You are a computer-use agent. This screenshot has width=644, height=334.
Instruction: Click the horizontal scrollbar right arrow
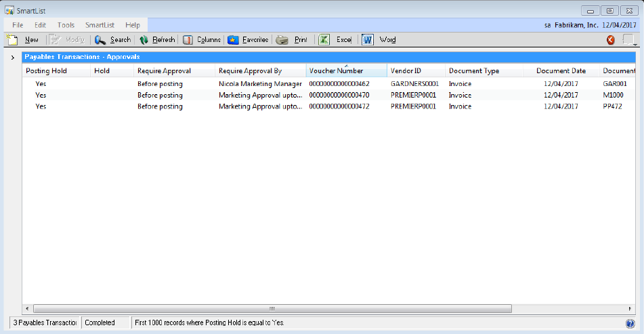[630, 308]
